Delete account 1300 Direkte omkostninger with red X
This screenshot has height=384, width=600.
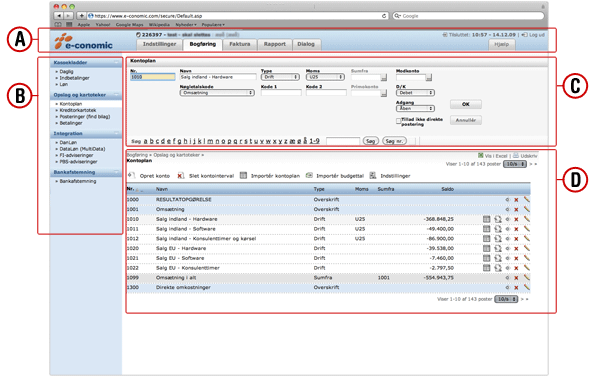click(516, 288)
